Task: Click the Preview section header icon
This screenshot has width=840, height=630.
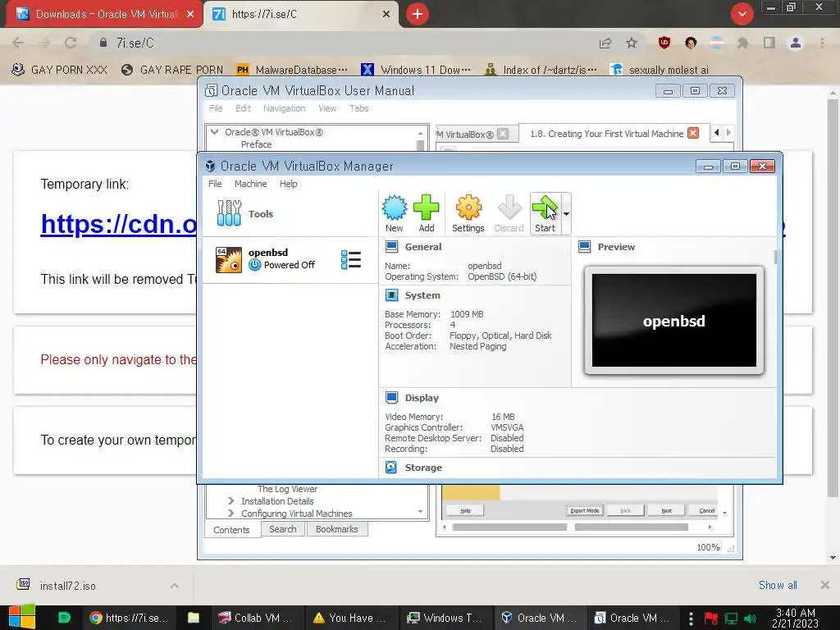Action: [584, 247]
